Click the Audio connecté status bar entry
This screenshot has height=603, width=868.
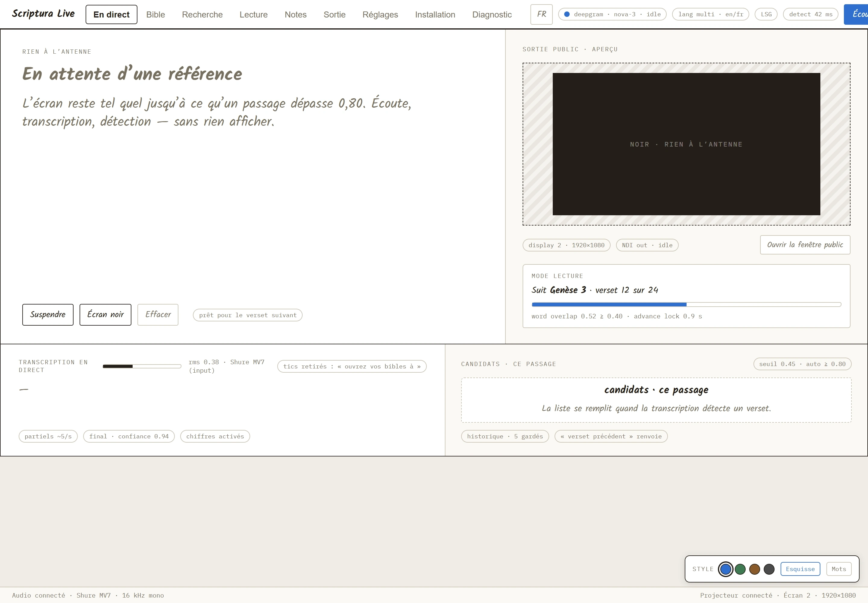[x=88, y=595]
